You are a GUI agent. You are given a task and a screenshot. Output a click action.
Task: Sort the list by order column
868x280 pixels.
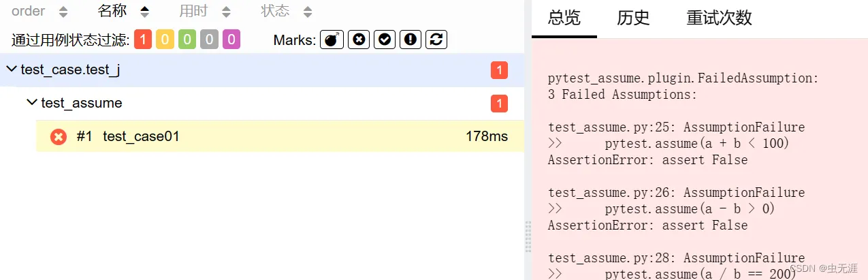(39, 11)
